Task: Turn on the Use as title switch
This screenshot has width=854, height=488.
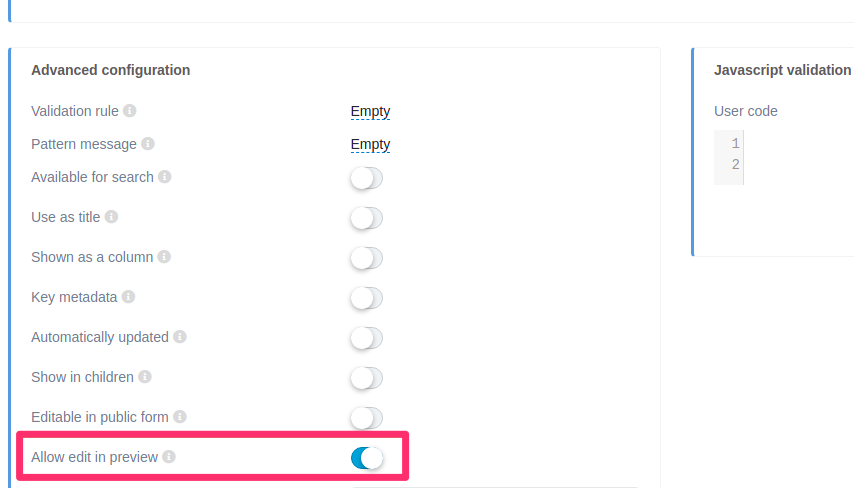Action: 366,218
